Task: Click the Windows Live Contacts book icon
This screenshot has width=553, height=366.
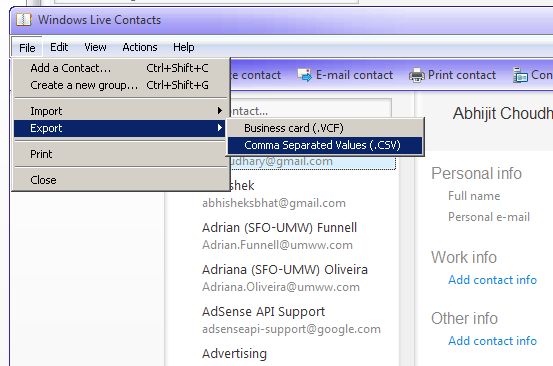Action: 24,20
